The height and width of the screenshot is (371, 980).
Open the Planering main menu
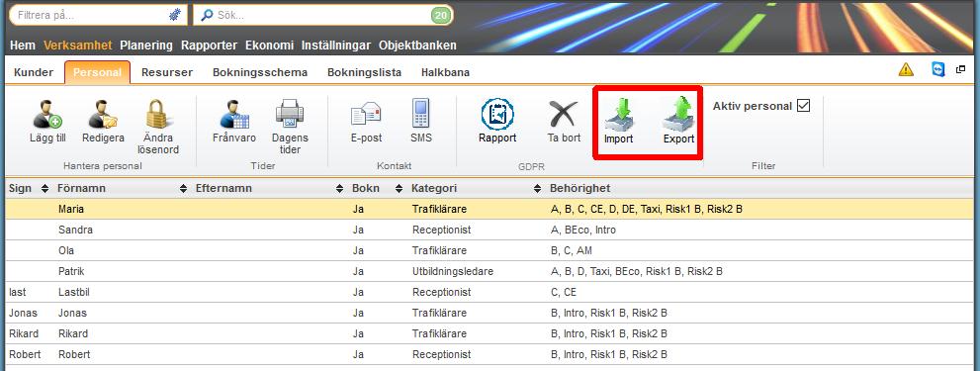(x=146, y=46)
